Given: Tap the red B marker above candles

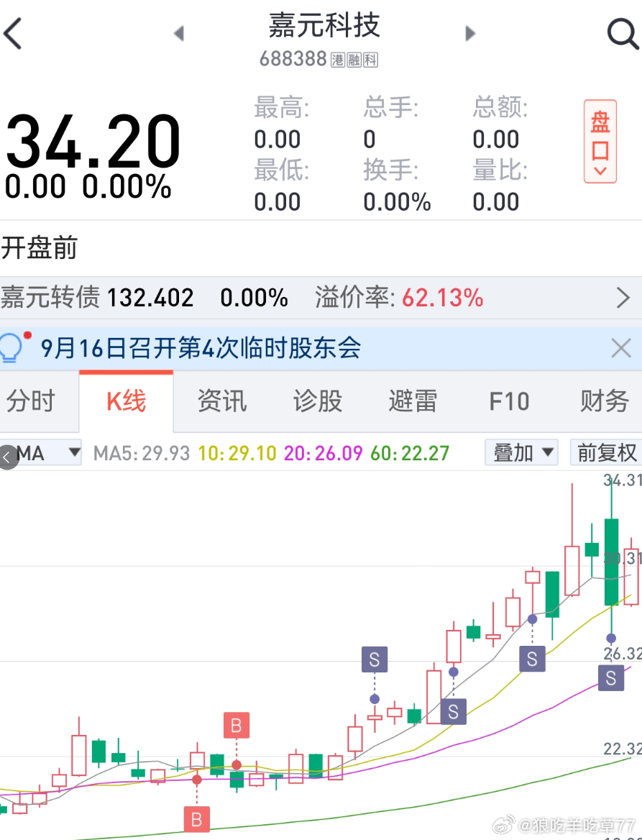Looking at the screenshot, I should 237,726.
